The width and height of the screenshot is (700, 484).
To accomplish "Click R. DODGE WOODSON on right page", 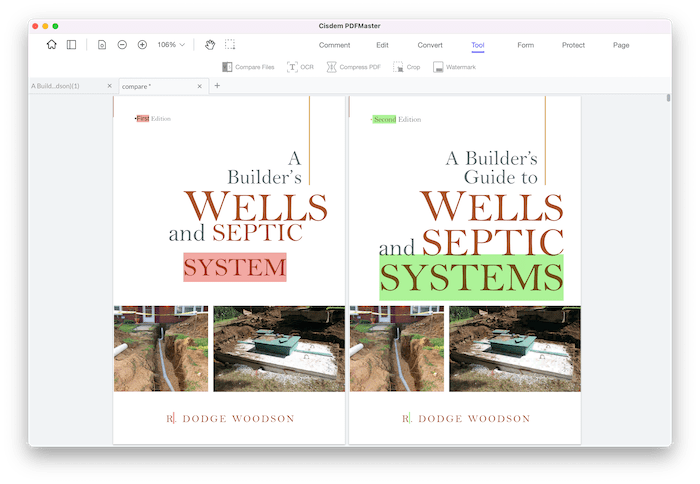I will coord(466,418).
